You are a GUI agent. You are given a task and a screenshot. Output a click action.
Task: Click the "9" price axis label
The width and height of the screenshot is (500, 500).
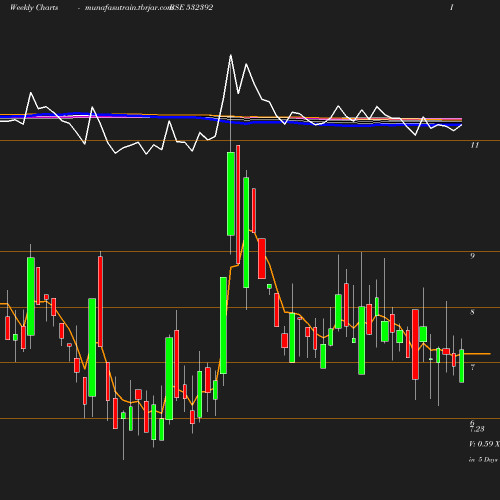click(x=472, y=256)
